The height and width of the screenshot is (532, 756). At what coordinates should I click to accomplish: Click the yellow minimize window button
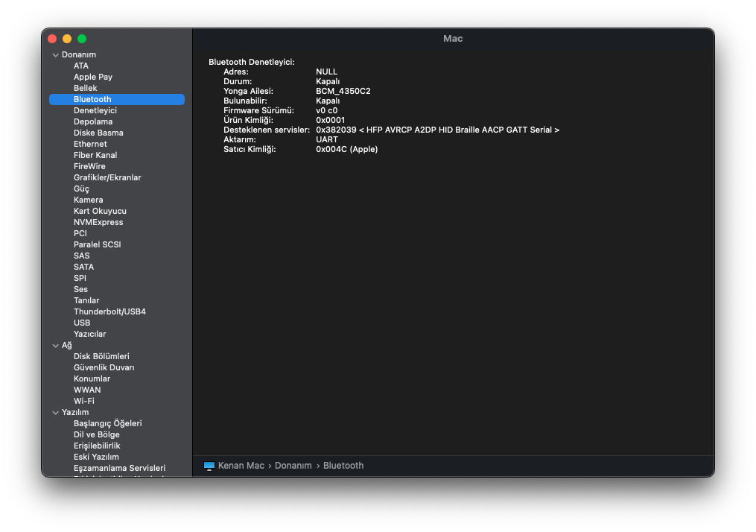tap(67, 39)
